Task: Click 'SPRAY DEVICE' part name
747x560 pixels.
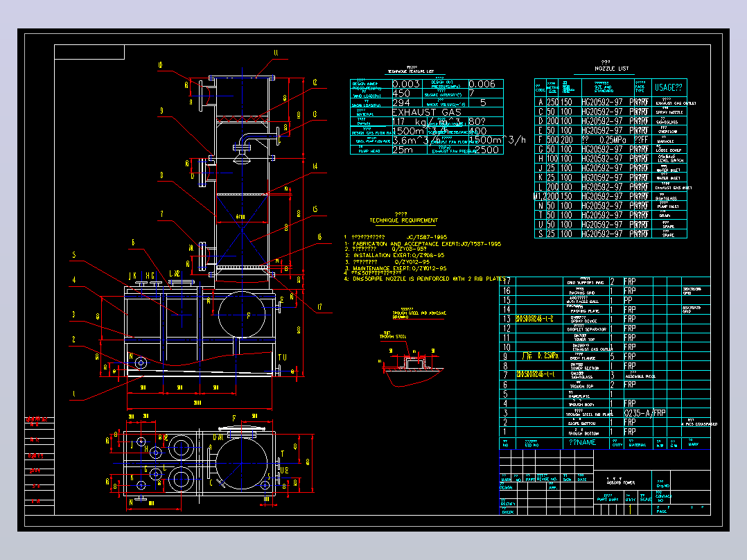Action: coord(583,321)
